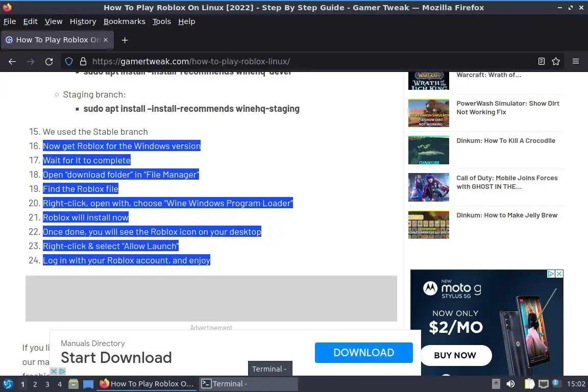
Task: Launch file manager from taskbar
Action: click(73, 384)
